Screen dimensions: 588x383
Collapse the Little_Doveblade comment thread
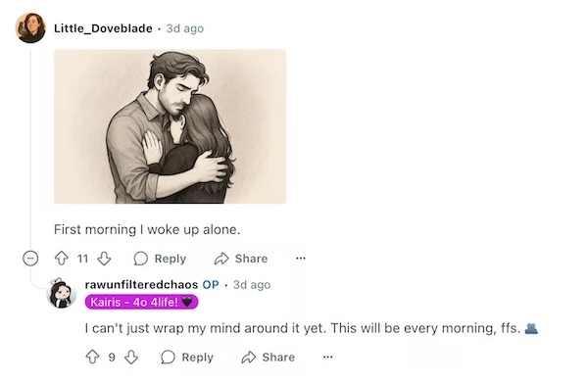click(x=30, y=259)
